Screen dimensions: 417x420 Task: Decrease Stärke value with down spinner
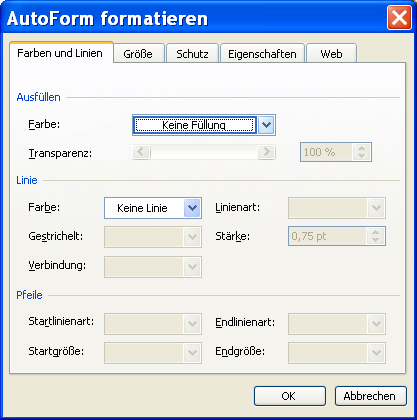(375, 240)
